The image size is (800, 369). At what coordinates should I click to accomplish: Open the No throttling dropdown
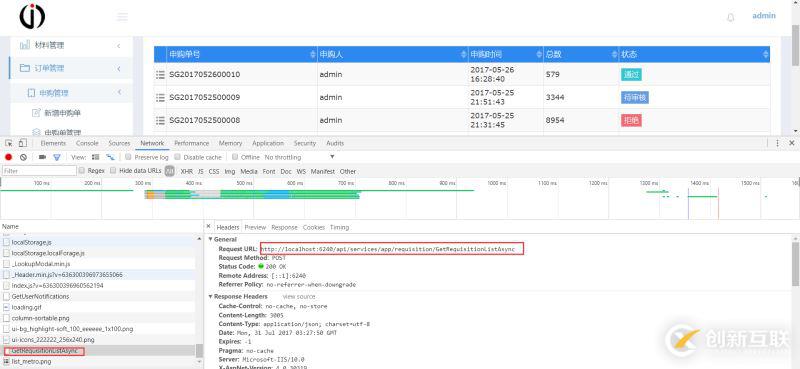coord(299,157)
